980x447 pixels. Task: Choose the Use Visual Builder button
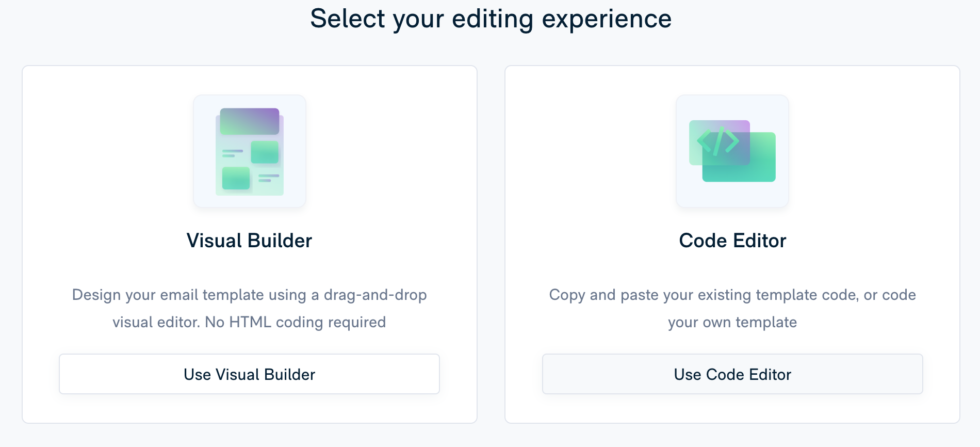click(250, 374)
